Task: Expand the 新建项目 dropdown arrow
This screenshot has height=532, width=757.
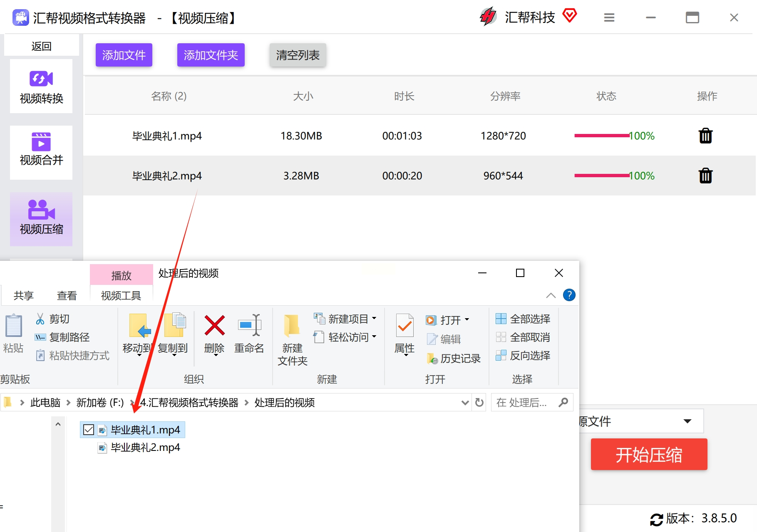Action: pos(374,319)
